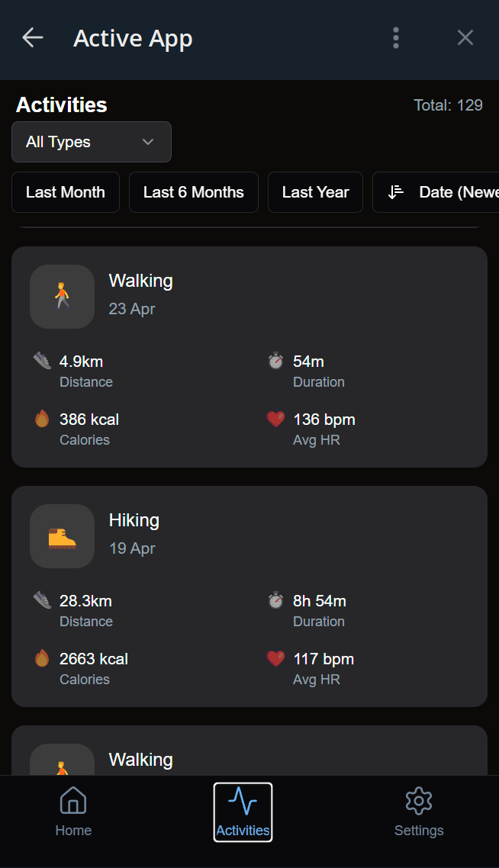Switch to the Home tab
This screenshot has height=868, width=499.
(72, 811)
